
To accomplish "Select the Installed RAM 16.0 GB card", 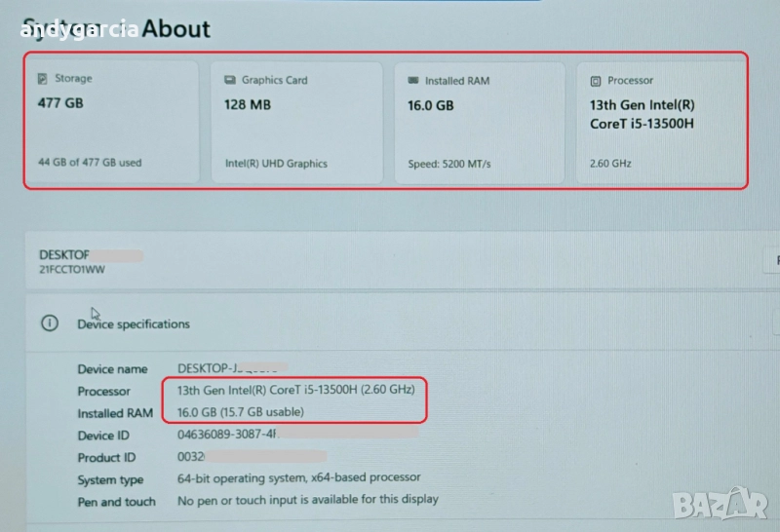I will [480, 122].
